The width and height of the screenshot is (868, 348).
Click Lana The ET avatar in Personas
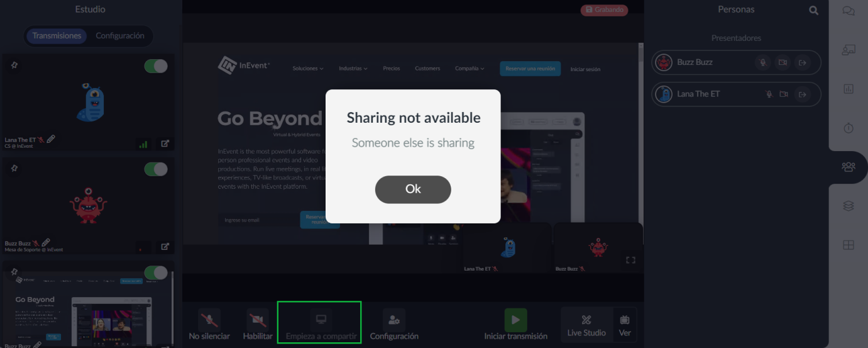[664, 94]
